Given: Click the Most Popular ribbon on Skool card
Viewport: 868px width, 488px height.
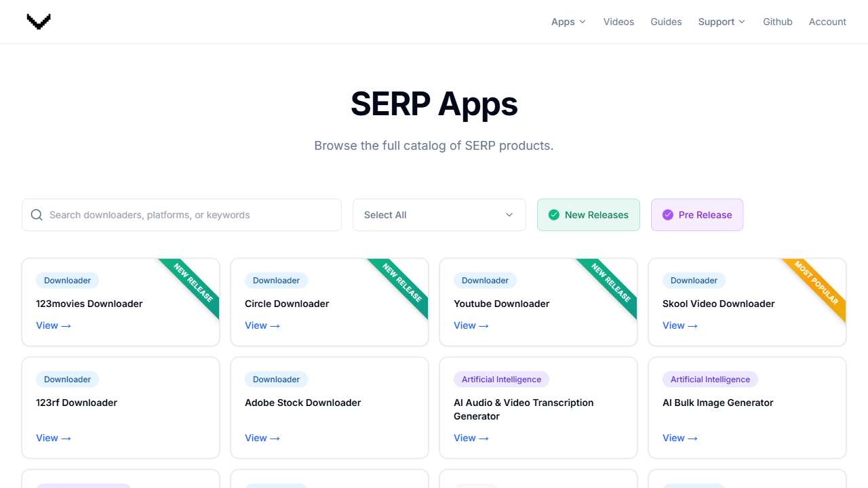Looking at the screenshot, I should 816,283.
